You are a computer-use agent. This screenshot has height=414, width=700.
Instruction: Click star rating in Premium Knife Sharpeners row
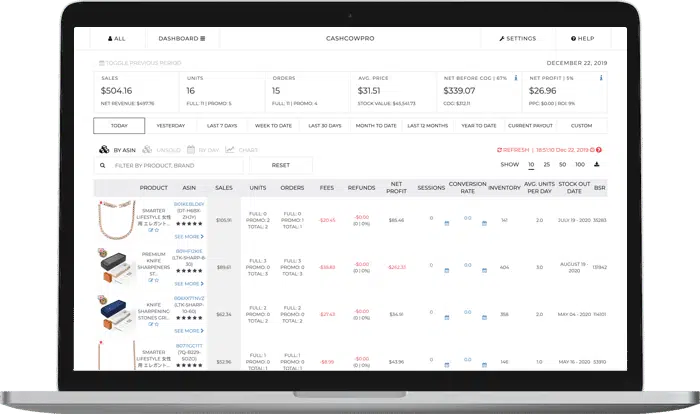189,271
